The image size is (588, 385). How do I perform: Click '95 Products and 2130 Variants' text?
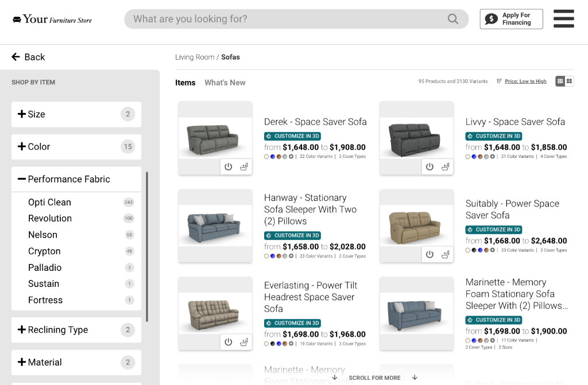tap(453, 81)
